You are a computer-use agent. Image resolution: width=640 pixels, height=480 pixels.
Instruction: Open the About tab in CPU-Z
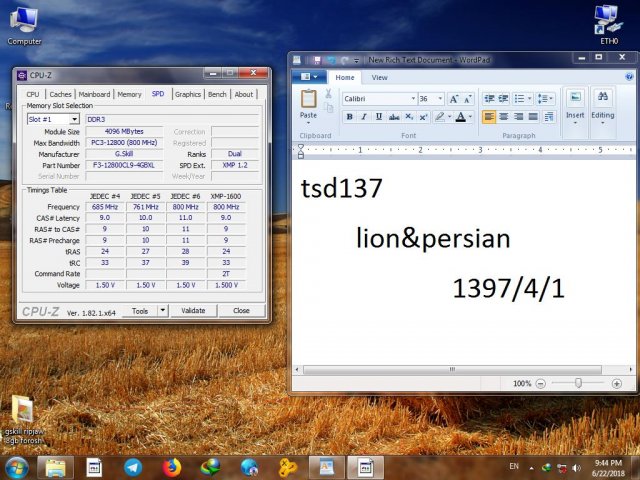point(244,94)
